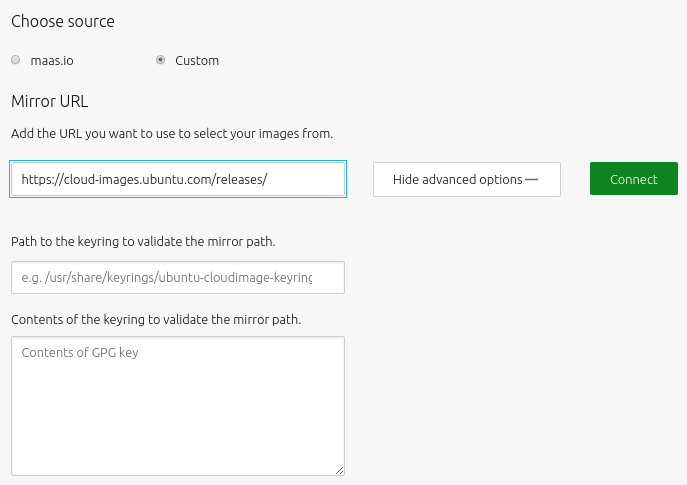Screen dimensions: 687x485
Task: Click the 'Contents of GPG key' placeholder text
Action: coord(80,353)
